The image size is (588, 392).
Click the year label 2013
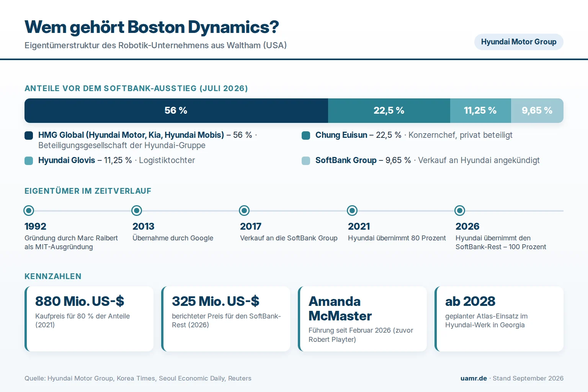143,226
